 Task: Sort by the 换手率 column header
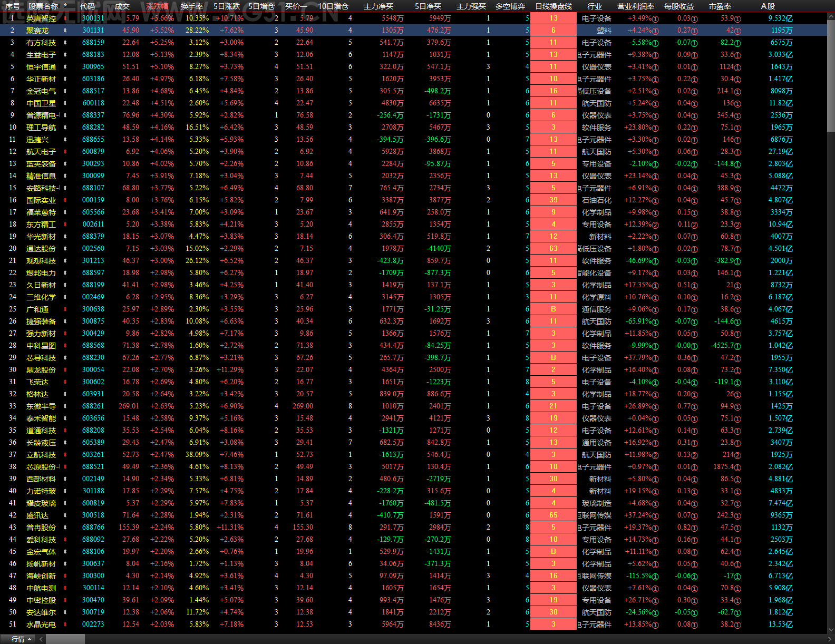[x=192, y=6]
